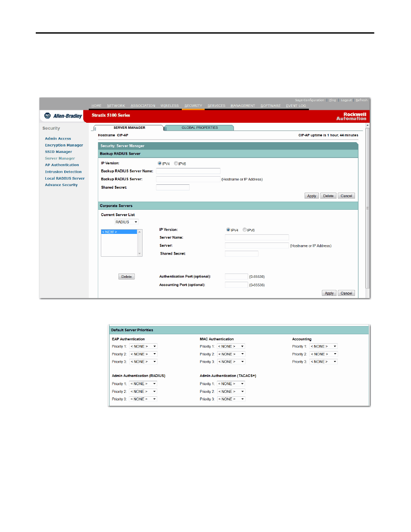This screenshot has width=411, height=532.
Task: Click the Authentication Port field
Action: (237, 277)
